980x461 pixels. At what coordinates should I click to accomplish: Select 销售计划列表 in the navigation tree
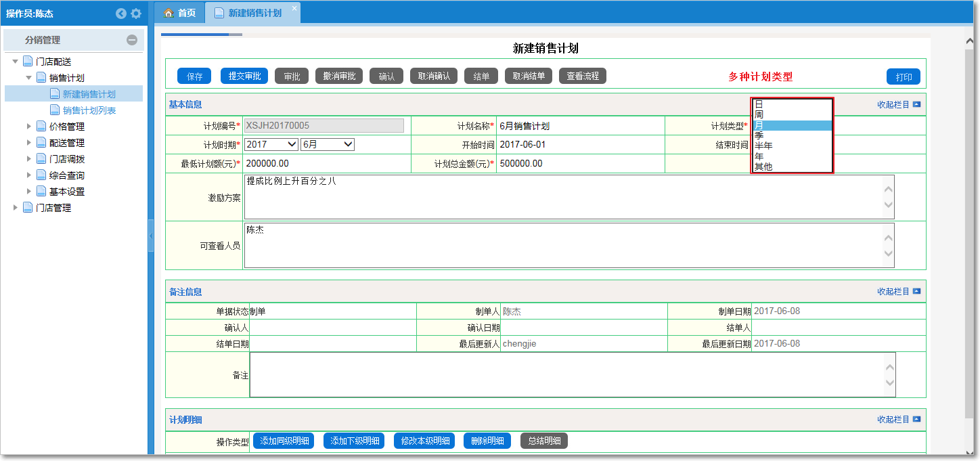pyautogui.click(x=89, y=110)
